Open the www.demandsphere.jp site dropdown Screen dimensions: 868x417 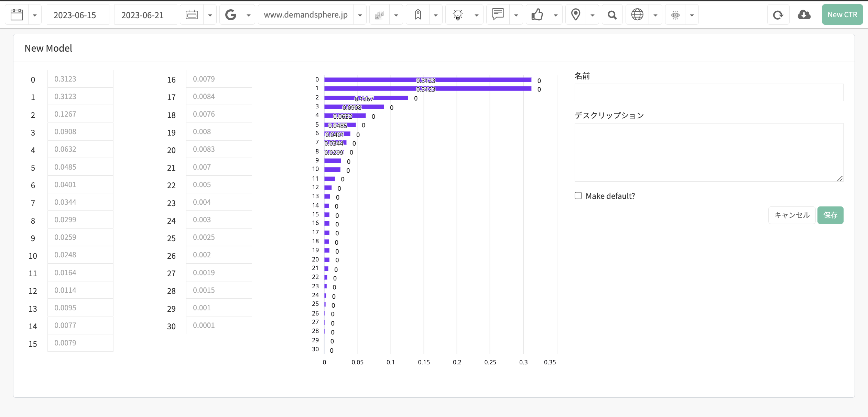[360, 15]
